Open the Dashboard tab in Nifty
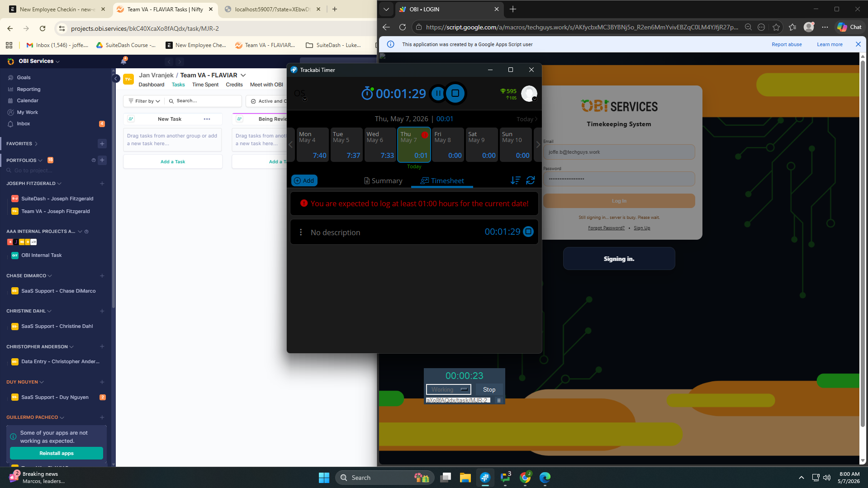Screen dimensions: 868x488 (152, 85)
